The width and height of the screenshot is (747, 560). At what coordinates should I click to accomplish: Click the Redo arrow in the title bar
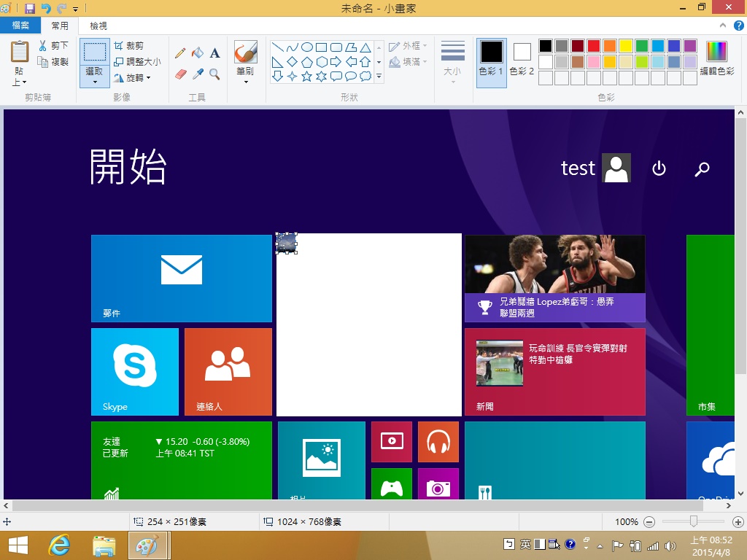point(61,8)
